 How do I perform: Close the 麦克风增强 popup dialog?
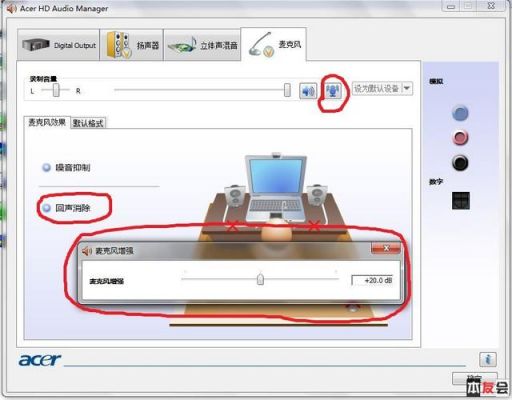pos(386,248)
